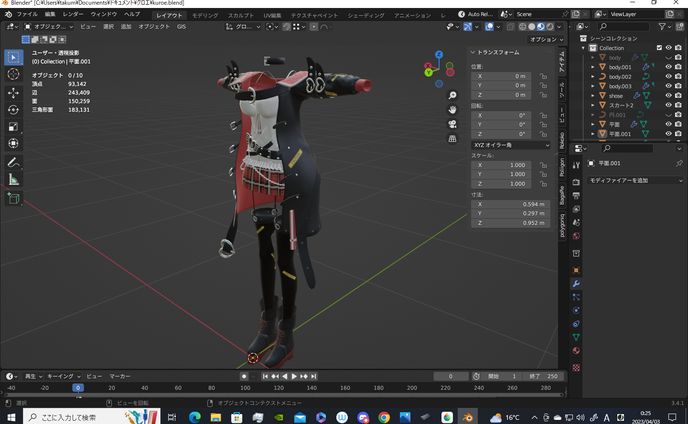Image resolution: width=688 pixels, height=424 pixels.
Task: Click the viewport zoom magnifier icon
Action: tap(452, 95)
